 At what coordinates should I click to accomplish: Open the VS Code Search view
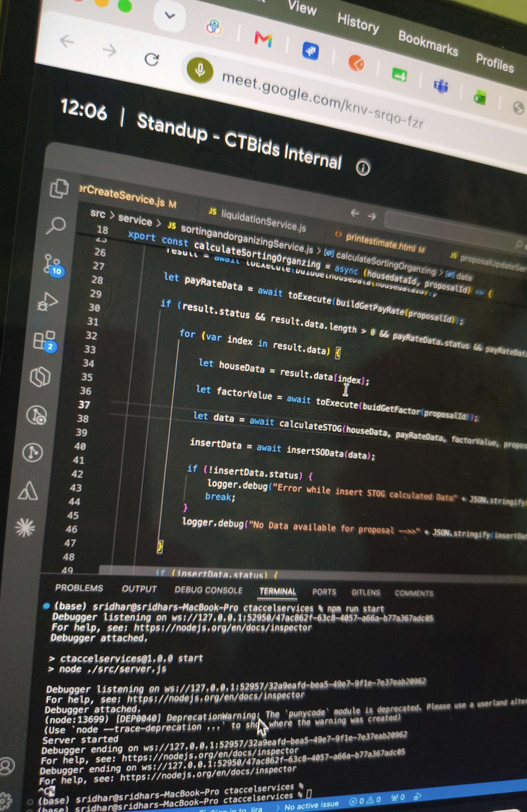coord(56,226)
